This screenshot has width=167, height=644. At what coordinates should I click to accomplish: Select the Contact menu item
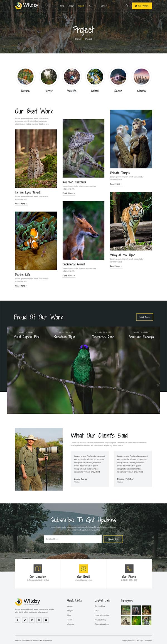coord(104,6)
